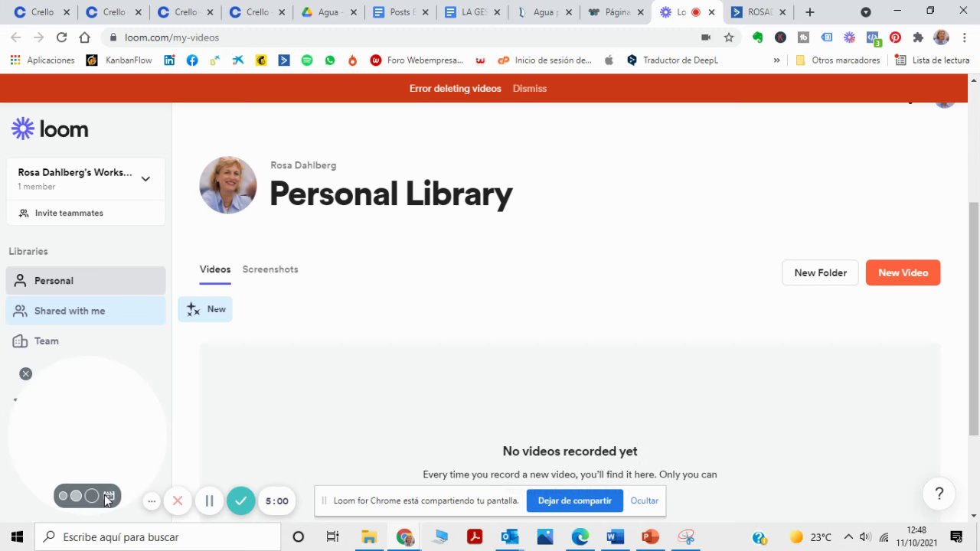This screenshot has width=980, height=551.
Task: Open Foro Webempresa bookmark
Action: click(417, 60)
